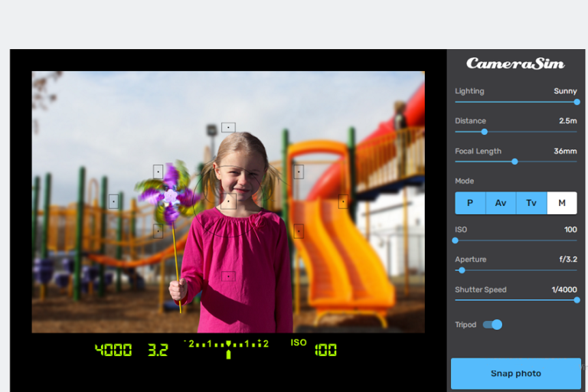Click the Shutter Speed slider handle
588x392 pixels.
(577, 300)
